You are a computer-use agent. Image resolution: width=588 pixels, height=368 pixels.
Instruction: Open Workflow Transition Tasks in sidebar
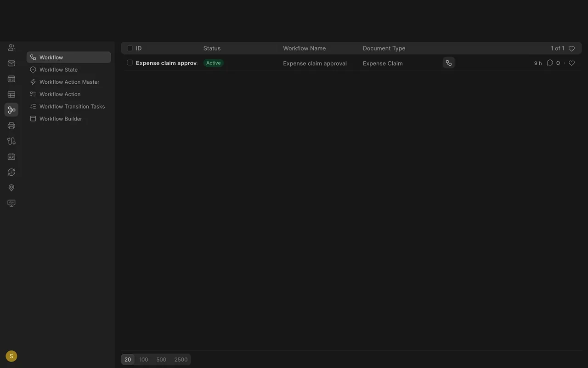click(69, 106)
